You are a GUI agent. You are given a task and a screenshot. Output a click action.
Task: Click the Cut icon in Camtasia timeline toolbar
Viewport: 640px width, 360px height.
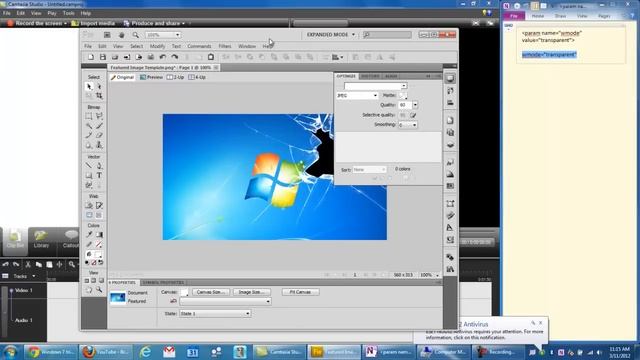coord(28,264)
